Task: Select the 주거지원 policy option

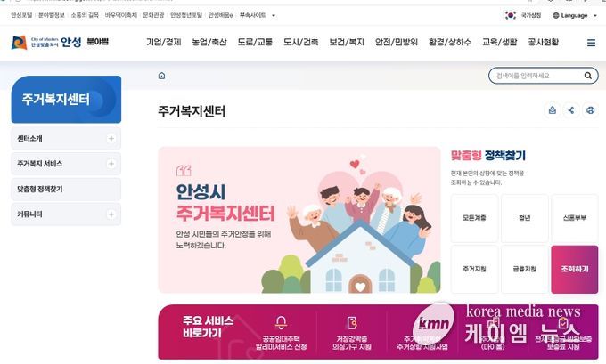Action: pyautogui.click(x=474, y=269)
